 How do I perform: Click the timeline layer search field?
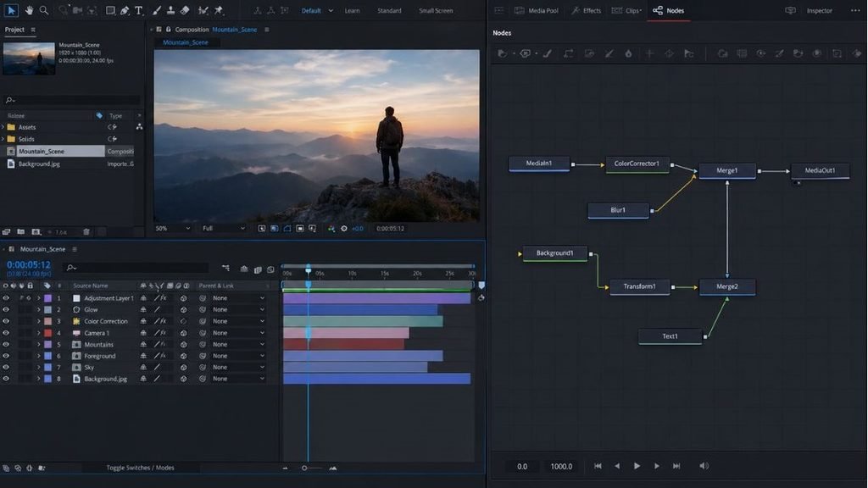(x=136, y=268)
